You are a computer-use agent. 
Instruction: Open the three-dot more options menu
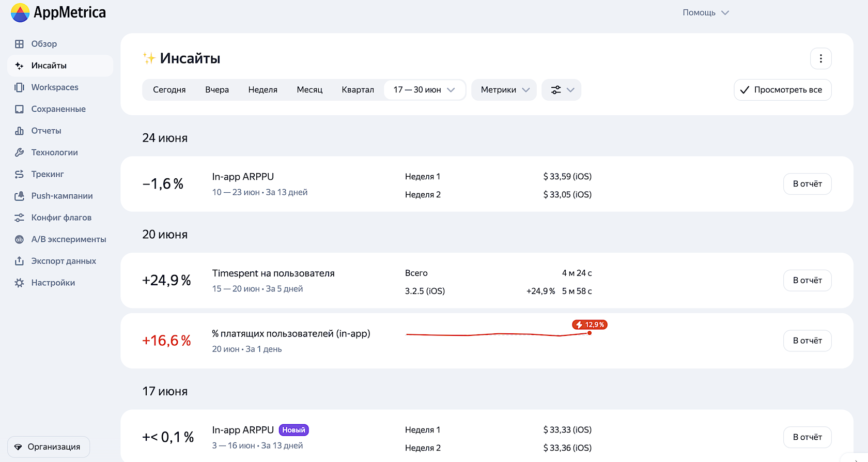(820, 59)
